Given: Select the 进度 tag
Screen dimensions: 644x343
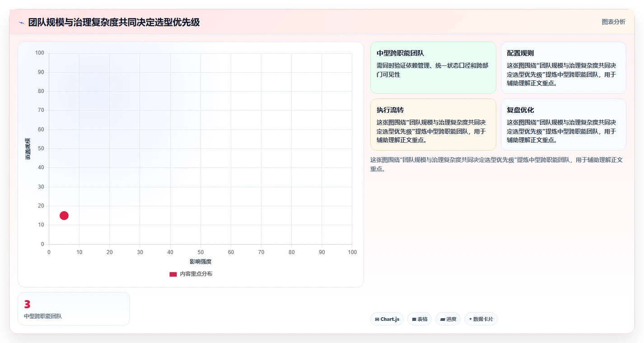Looking at the screenshot, I should click(448, 319).
